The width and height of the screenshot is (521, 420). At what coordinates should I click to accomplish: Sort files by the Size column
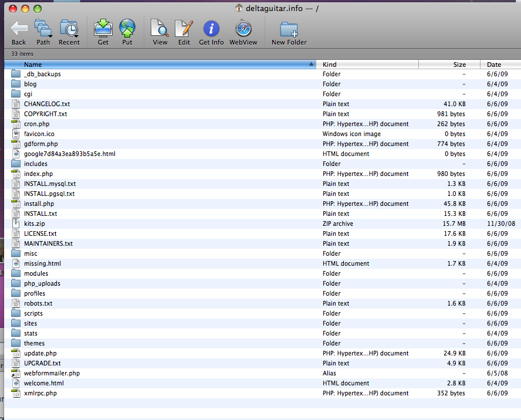point(449,65)
